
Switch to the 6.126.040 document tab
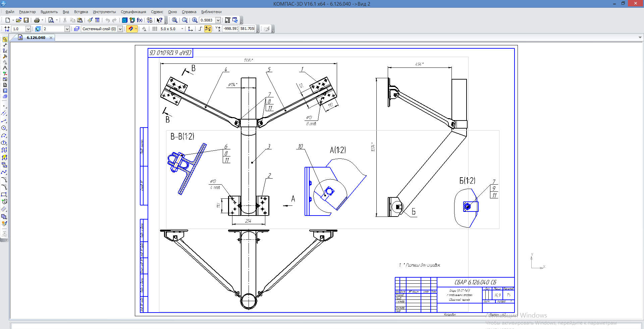coord(36,38)
